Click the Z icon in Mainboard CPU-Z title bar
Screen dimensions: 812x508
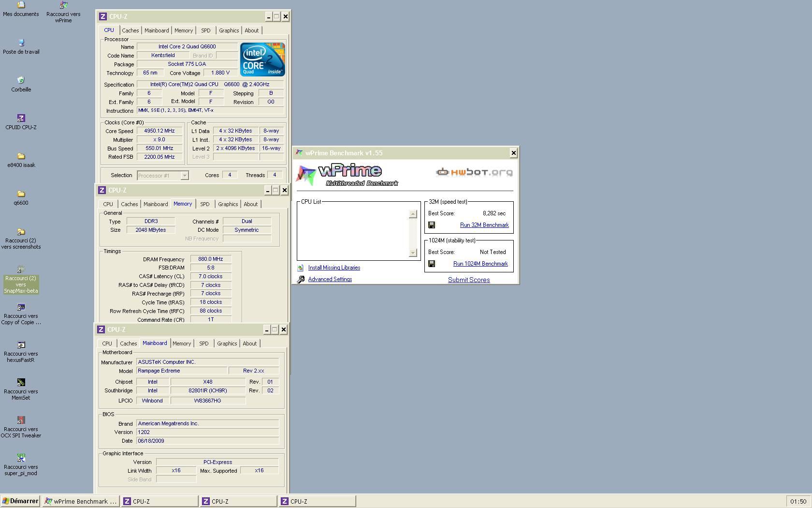tap(101, 329)
